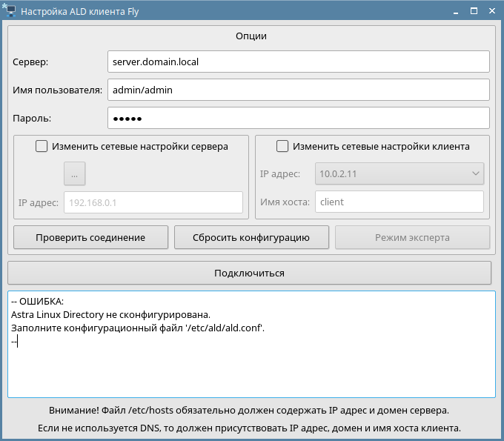
Task: Click the Имя хоста field with client
Action: pyautogui.click(x=399, y=202)
